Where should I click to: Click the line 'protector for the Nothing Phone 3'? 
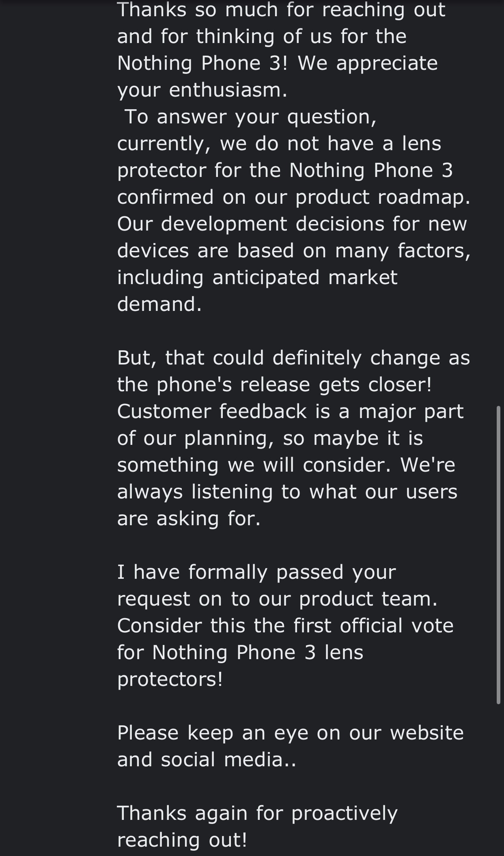pyautogui.click(x=284, y=170)
